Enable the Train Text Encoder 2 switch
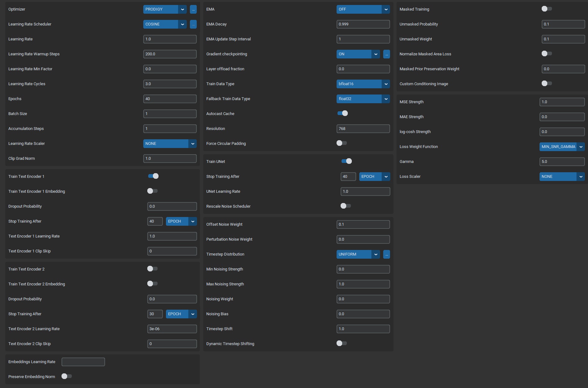The height and width of the screenshot is (388, 588). tap(153, 269)
